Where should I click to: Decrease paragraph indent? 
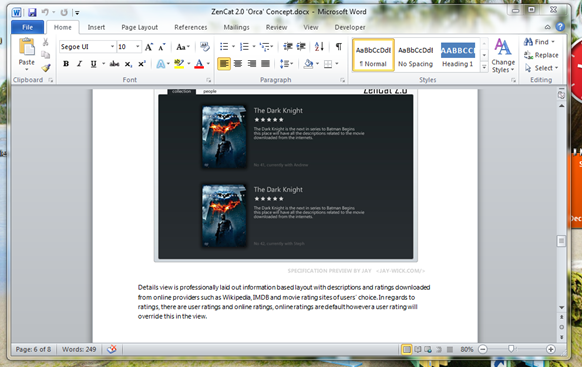[x=288, y=46]
